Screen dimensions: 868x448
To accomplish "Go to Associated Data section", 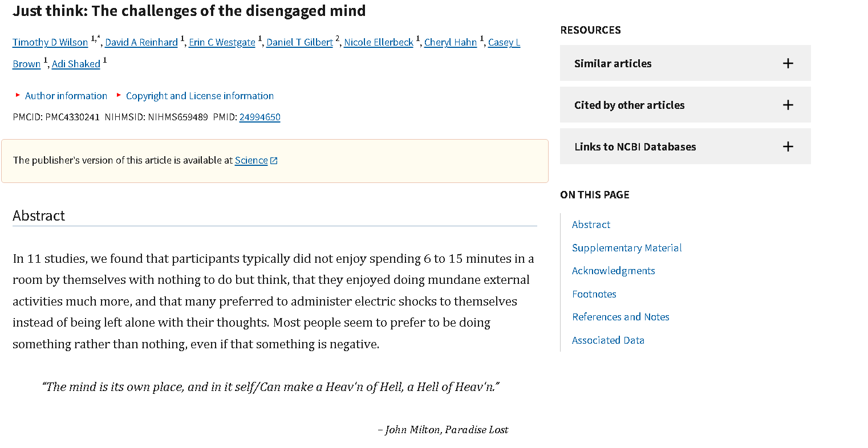I will pyautogui.click(x=608, y=340).
